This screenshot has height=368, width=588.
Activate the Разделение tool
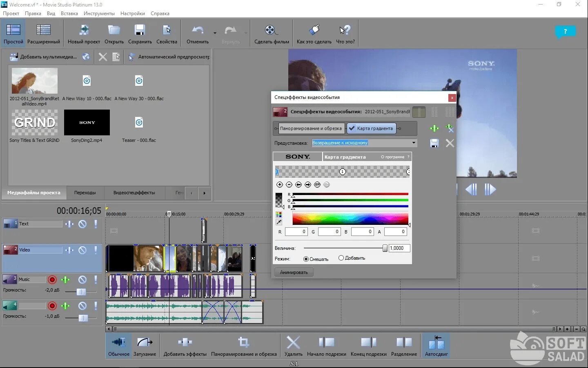coord(403,346)
